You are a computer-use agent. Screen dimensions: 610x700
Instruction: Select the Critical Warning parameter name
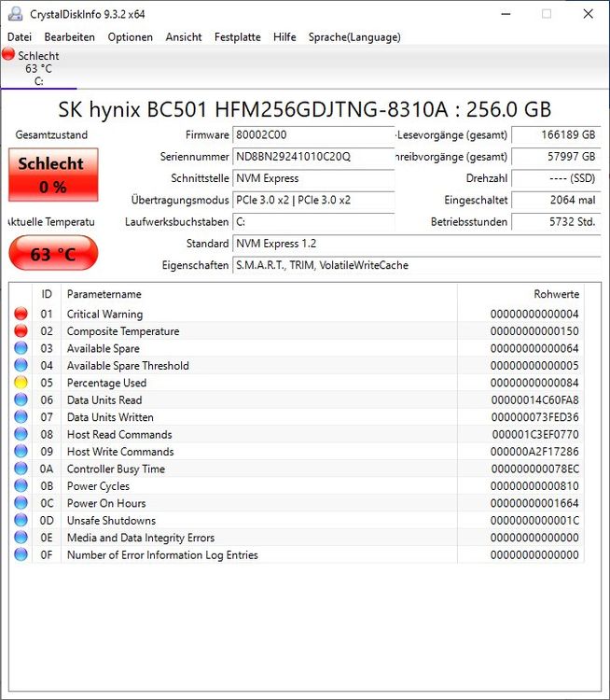coord(104,314)
